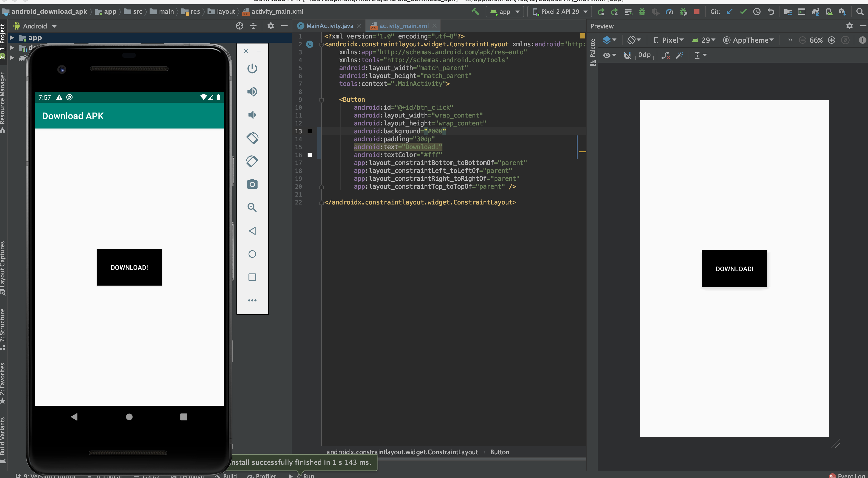868x478 pixels.
Task: Open the app run configuration dropdown
Action: click(x=504, y=12)
